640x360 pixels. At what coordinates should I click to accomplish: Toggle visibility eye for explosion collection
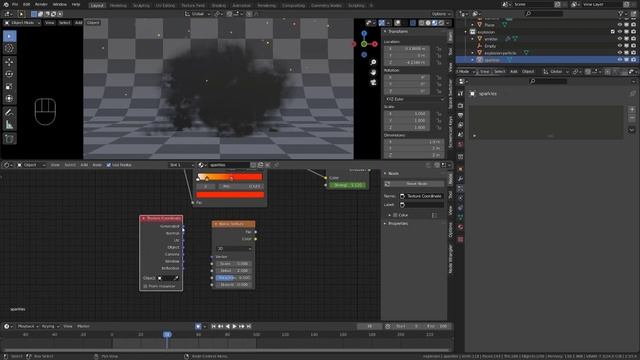point(620,32)
